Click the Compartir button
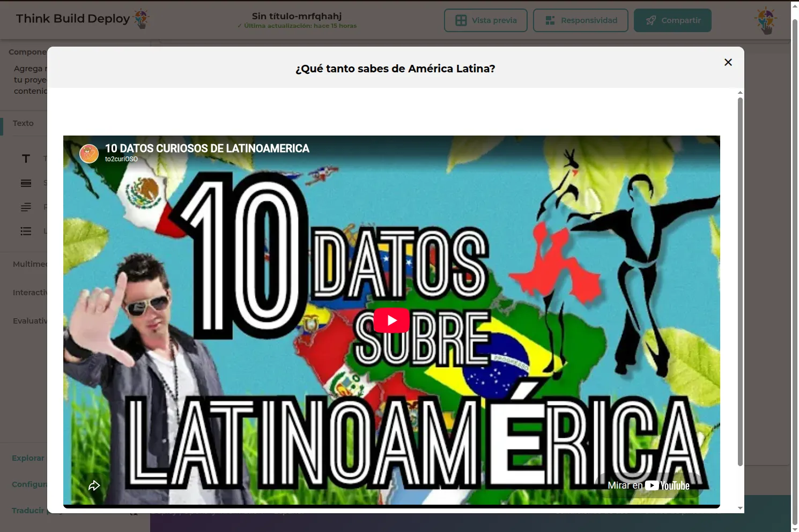The height and width of the screenshot is (532, 799). coord(672,20)
